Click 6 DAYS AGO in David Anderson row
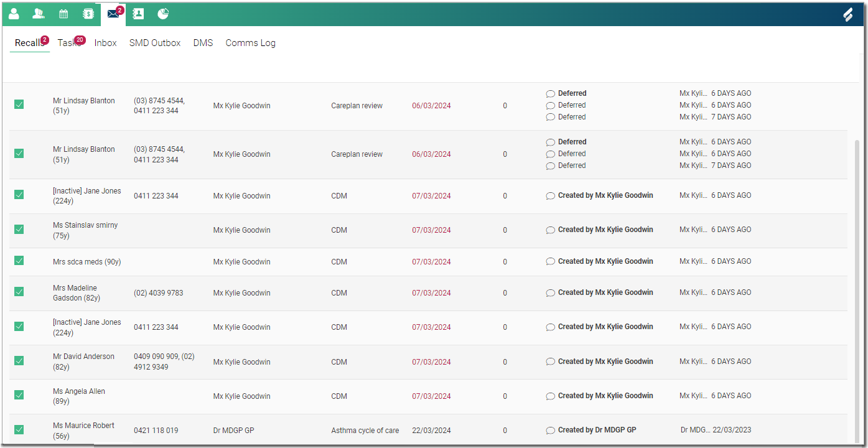Screen dimensions: 868x448 731,362
